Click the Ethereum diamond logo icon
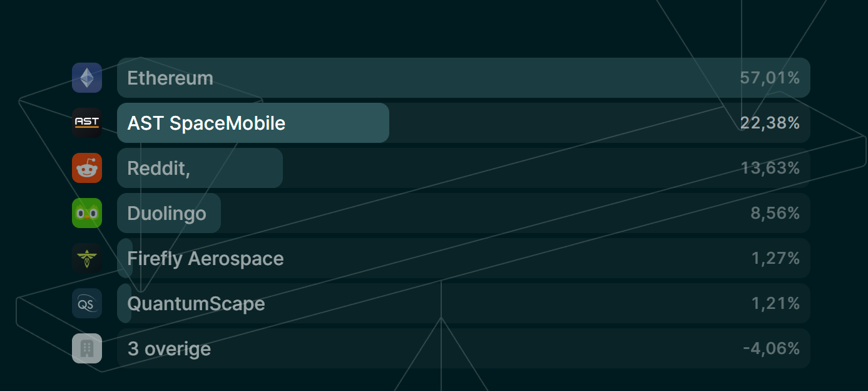868x391 pixels. coord(87,78)
